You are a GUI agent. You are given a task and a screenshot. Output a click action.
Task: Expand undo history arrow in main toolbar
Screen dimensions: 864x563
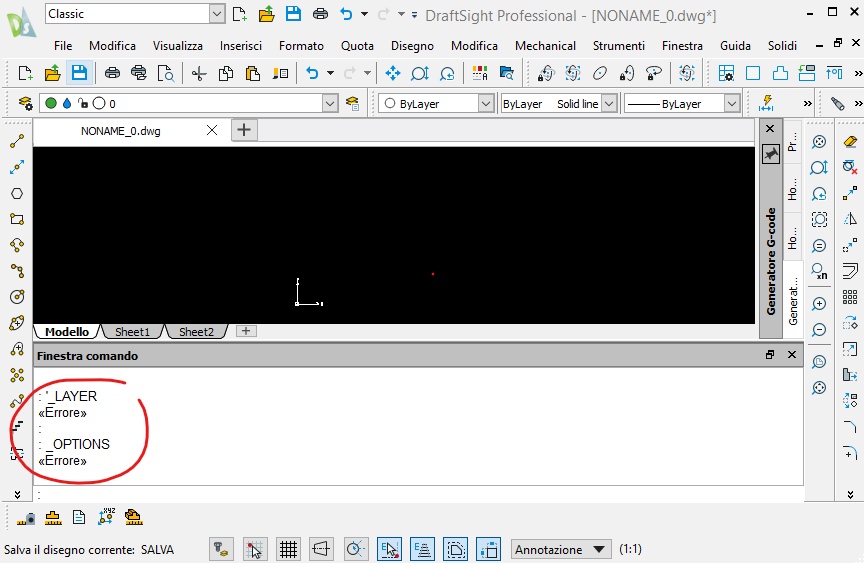(x=330, y=73)
